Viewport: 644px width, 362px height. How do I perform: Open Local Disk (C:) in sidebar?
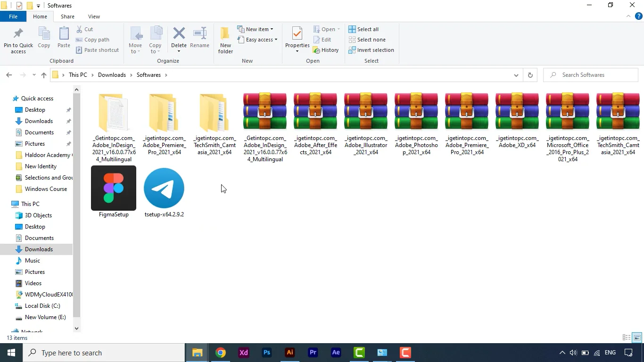(42, 306)
